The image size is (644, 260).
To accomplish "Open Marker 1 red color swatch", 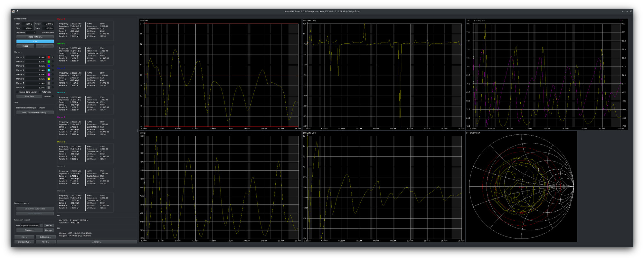I will coord(49,57).
